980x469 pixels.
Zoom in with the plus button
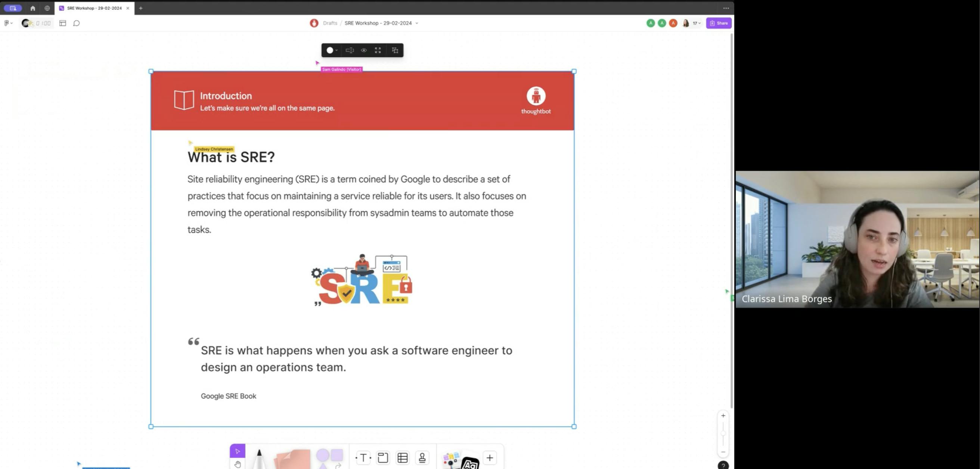[x=723, y=415]
